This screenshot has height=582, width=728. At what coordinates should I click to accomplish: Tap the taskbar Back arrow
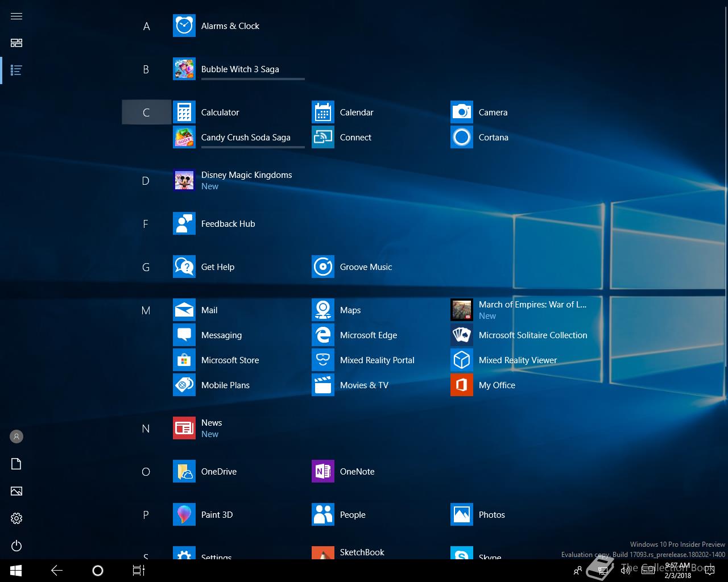[57, 571]
